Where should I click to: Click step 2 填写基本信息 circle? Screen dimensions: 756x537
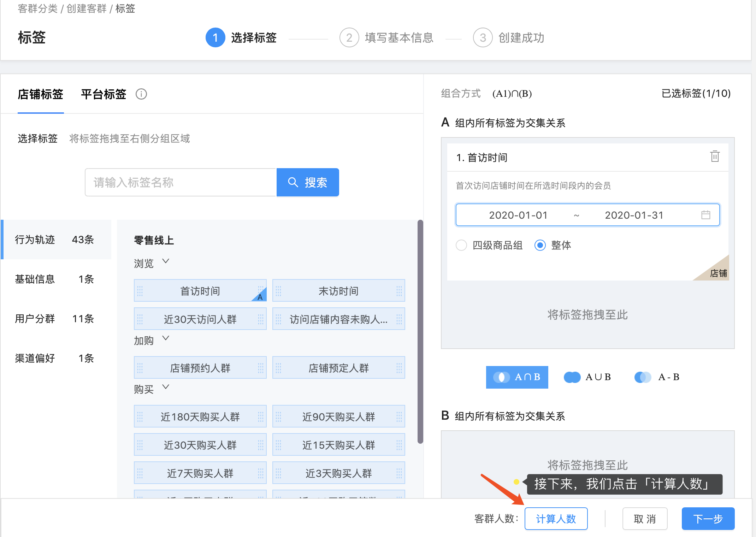(x=349, y=37)
